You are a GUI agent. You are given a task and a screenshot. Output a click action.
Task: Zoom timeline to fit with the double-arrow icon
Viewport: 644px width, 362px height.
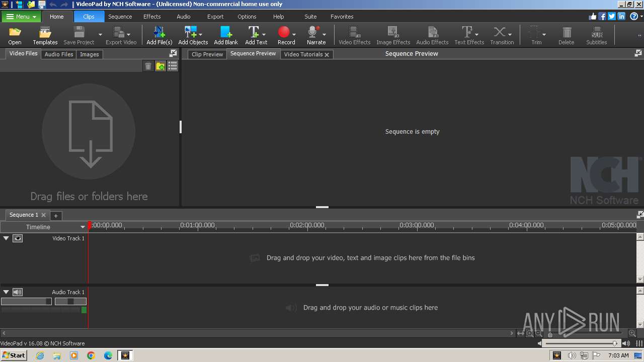(x=521, y=333)
